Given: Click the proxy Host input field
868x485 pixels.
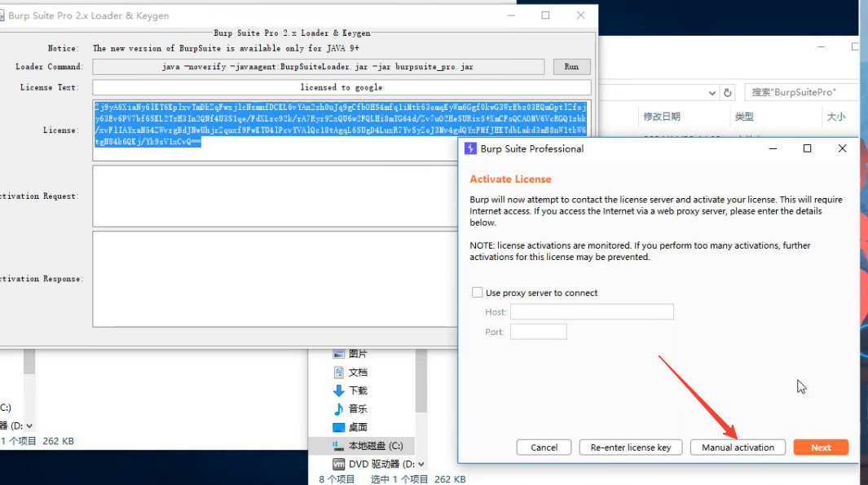Looking at the screenshot, I should click(592, 311).
